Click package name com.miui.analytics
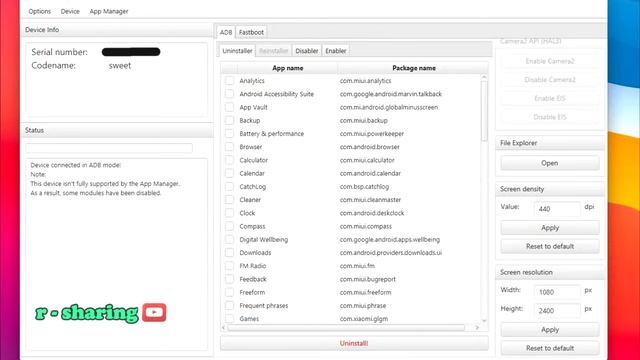 pos(365,81)
